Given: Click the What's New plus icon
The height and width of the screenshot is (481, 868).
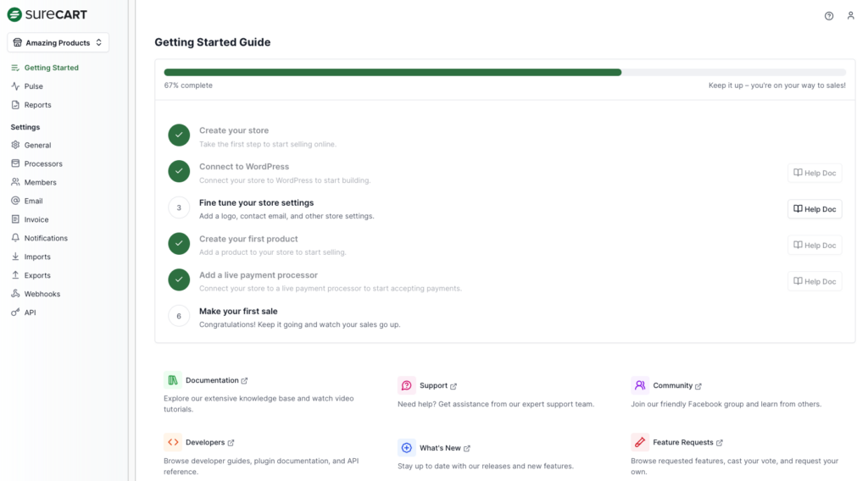Looking at the screenshot, I should click(x=407, y=448).
